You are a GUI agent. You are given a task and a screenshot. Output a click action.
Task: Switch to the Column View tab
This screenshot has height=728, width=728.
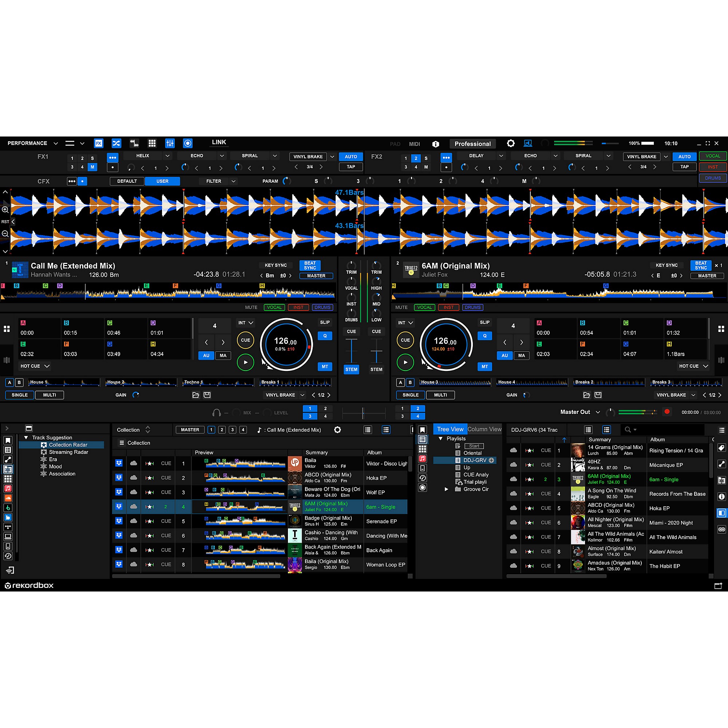tap(484, 429)
